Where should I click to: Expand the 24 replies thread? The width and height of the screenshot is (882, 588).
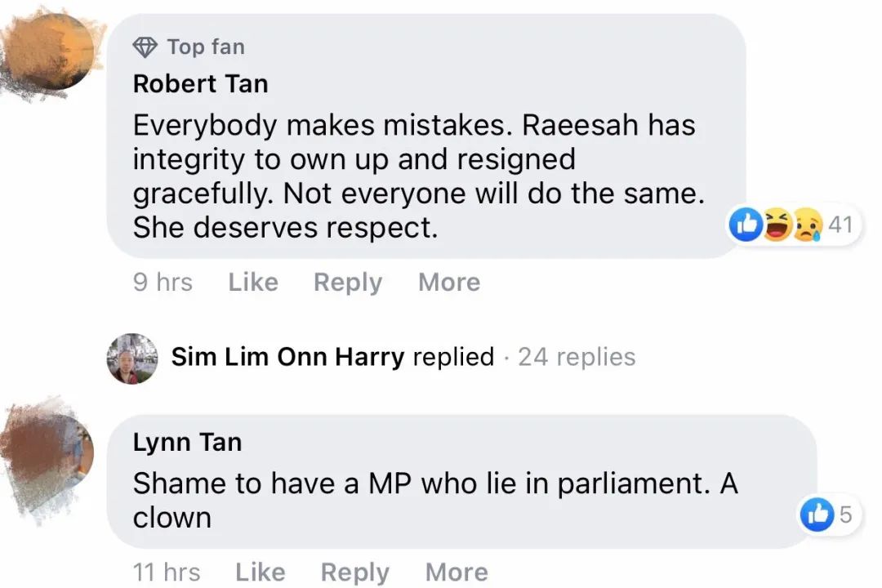[x=577, y=357]
